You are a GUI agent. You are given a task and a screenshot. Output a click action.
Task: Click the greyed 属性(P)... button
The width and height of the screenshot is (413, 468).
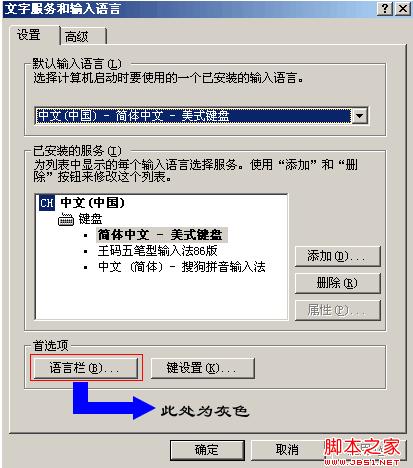(337, 310)
